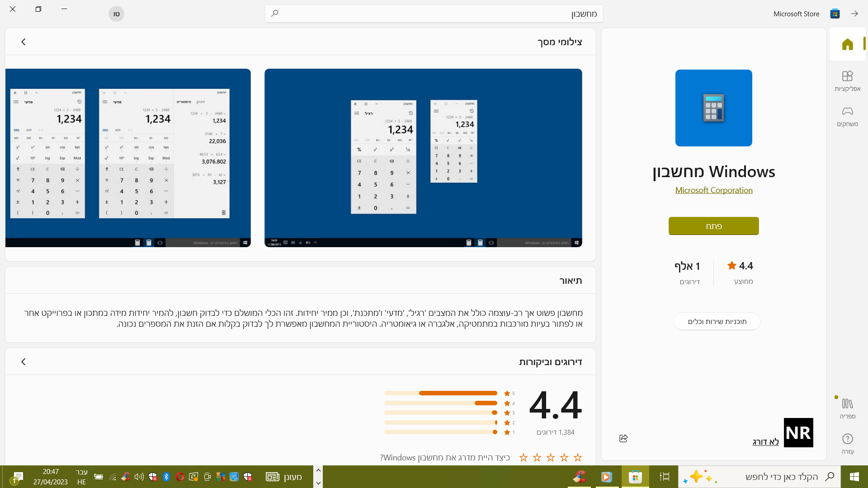
Task: Click the search magnifier icon in search box
Action: [x=274, y=14]
